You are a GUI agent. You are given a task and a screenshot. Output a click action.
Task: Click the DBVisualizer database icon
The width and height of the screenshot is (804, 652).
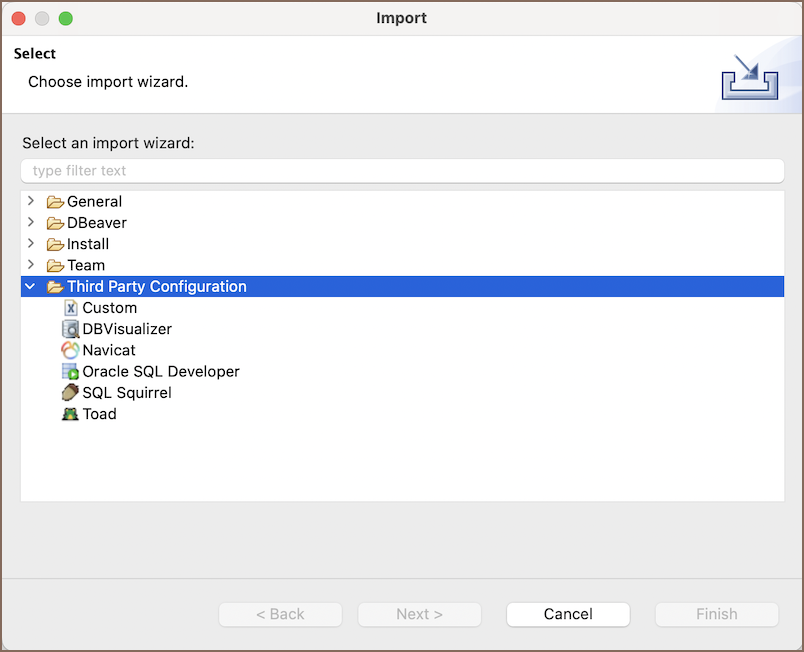pyautogui.click(x=70, y=329)
